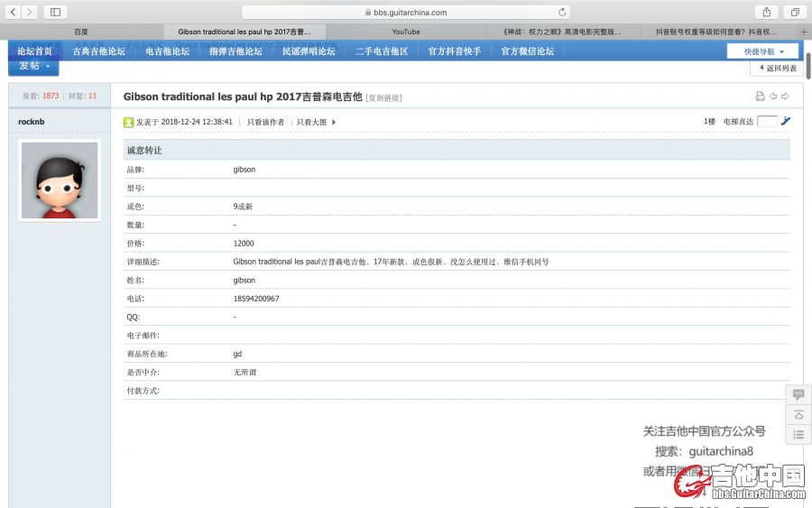Click the post timestamp 2018-12-24 12:38:41
812x508 pixels.
(x=197, y=122)
